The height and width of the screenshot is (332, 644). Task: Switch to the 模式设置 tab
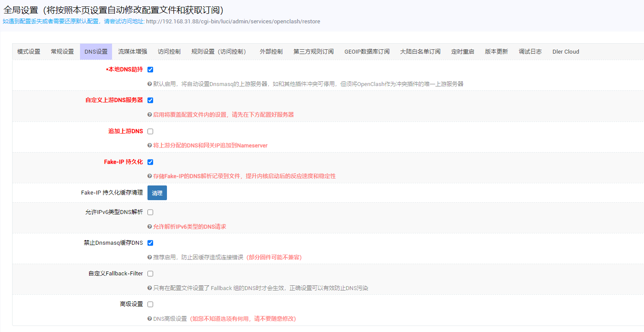click(x=28, y=51)
